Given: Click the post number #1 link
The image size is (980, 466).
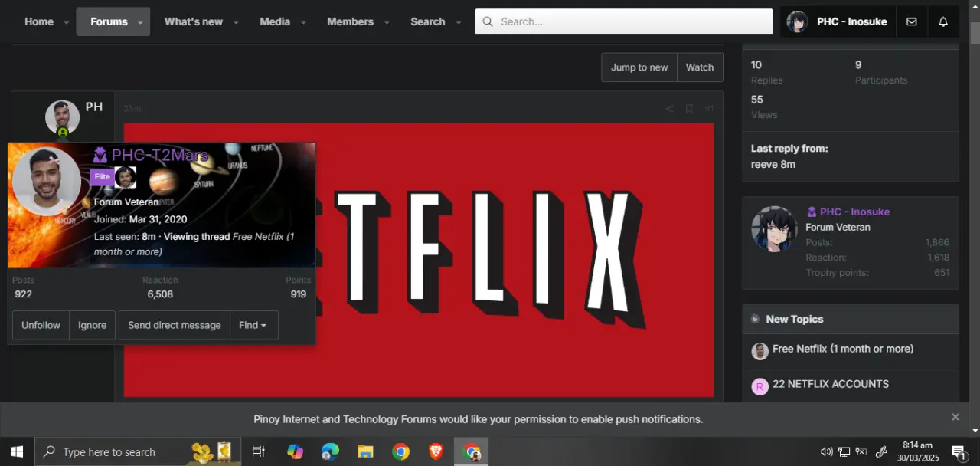Looking at the screenshot, I should tap(709, 109).
